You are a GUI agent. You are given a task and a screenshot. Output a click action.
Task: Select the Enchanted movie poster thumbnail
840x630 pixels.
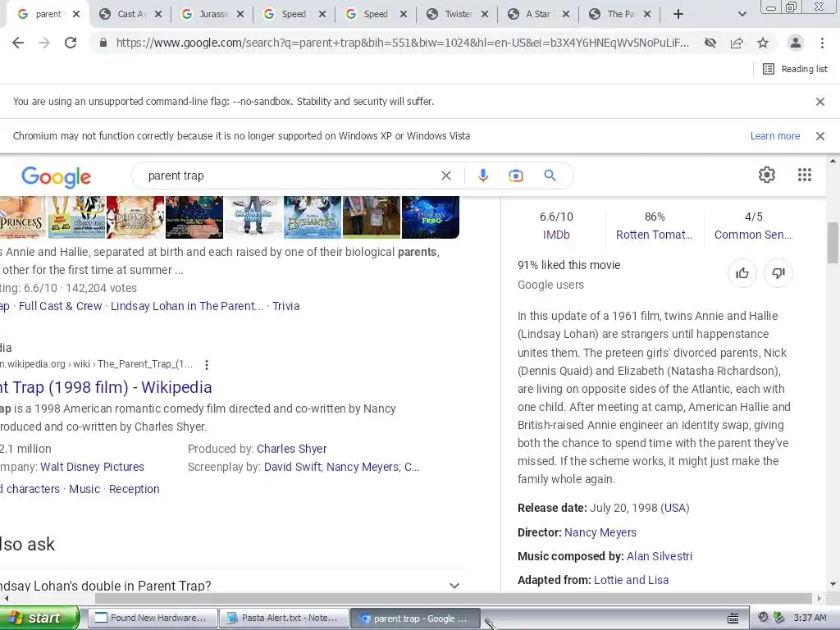pyautogui.click(x=313, y=217)
